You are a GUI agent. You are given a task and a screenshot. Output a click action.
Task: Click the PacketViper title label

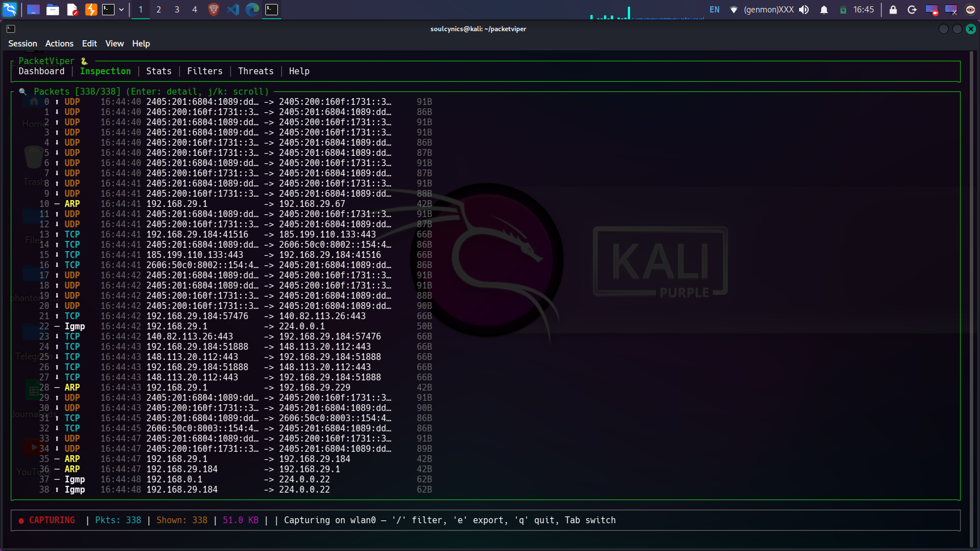point(47,61)
